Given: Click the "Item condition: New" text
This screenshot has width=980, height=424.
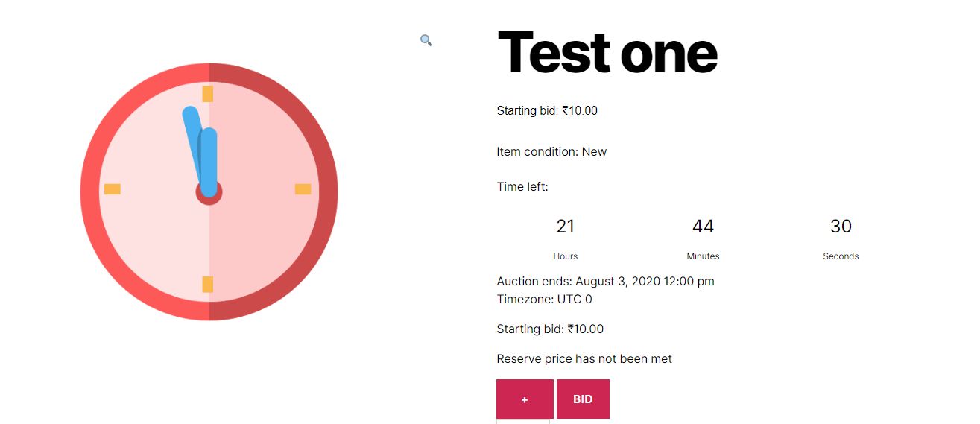Looking at the screenshot, I should pos(551,151).
